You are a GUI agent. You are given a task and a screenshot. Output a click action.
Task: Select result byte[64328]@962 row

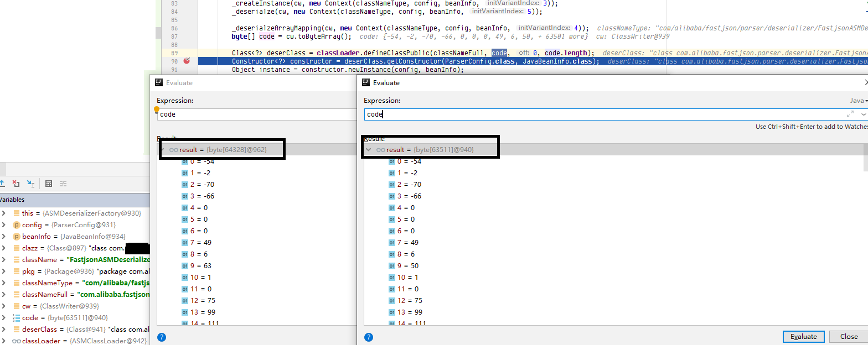coord(257,150)
